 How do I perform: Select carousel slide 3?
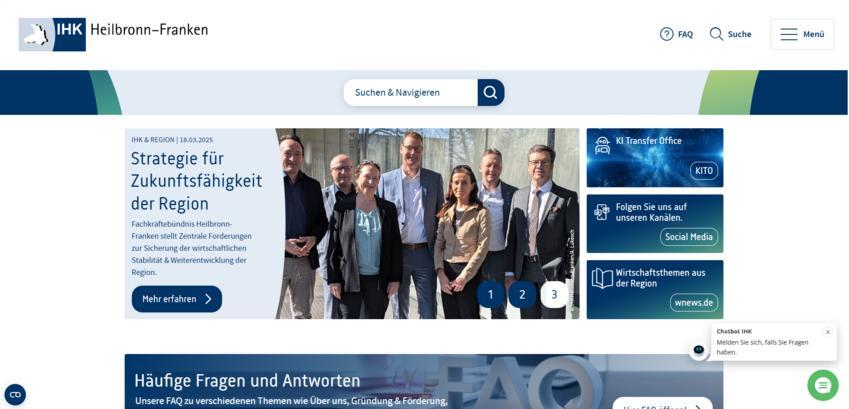(554, 295)
